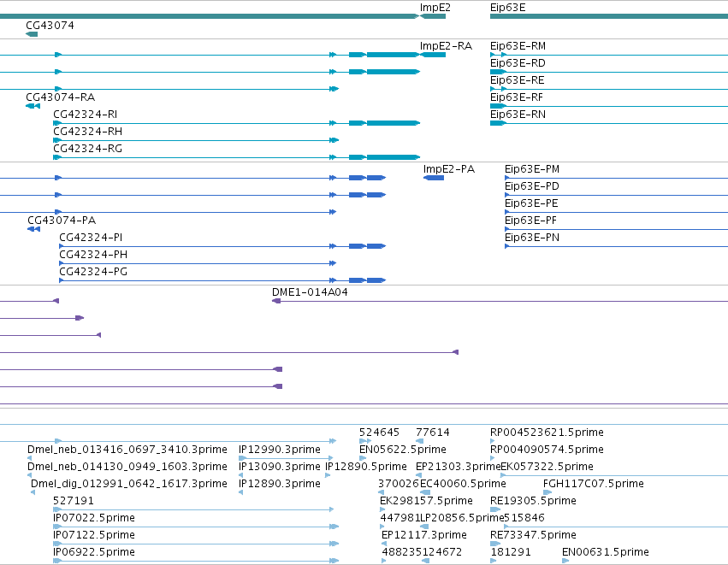Click the Eip63E-PE protein label

coord(531,203)
